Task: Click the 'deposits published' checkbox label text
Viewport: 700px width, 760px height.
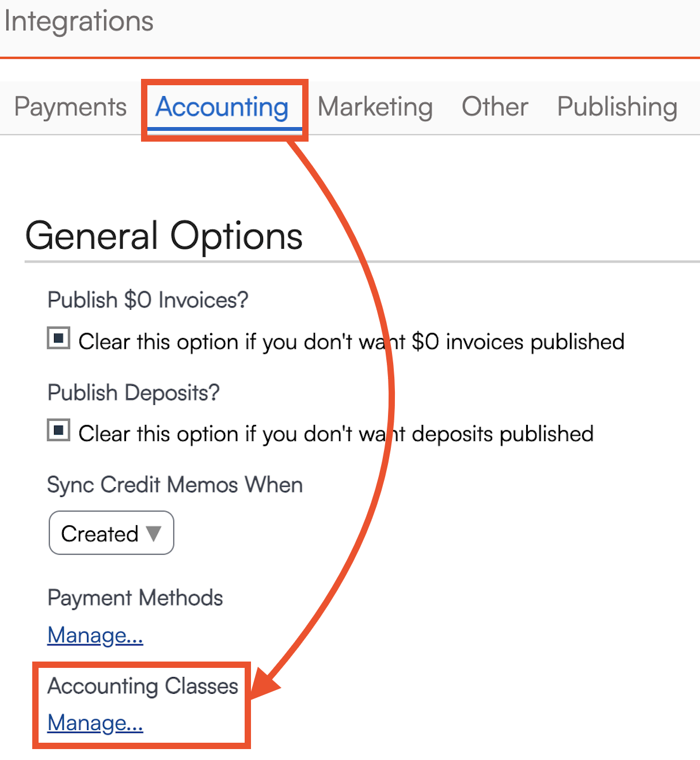Action: (336, 434)
